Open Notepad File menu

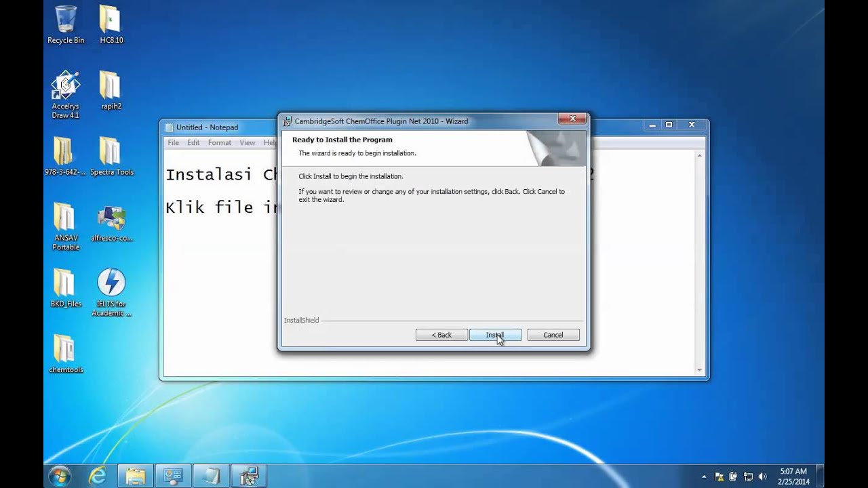(174, 143)
